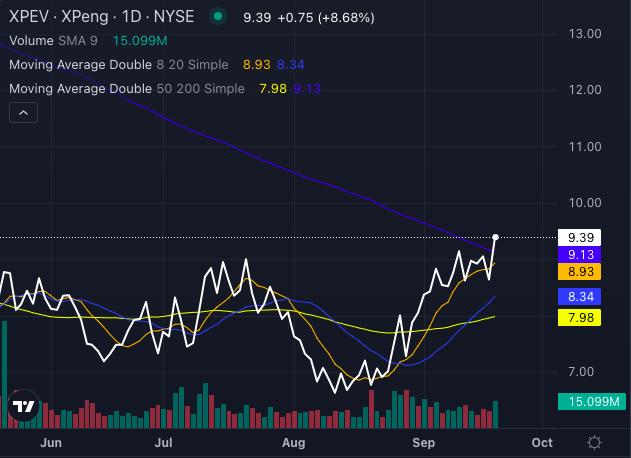Click the 7.98 value in 50 200 legend
This screenshot has width=631, height=458.
(273, 89)
